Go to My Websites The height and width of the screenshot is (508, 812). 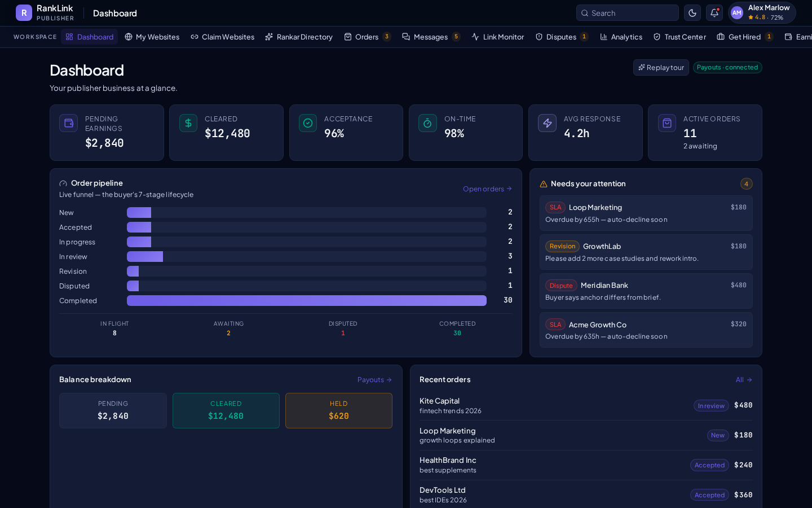[x=152, y=37]
